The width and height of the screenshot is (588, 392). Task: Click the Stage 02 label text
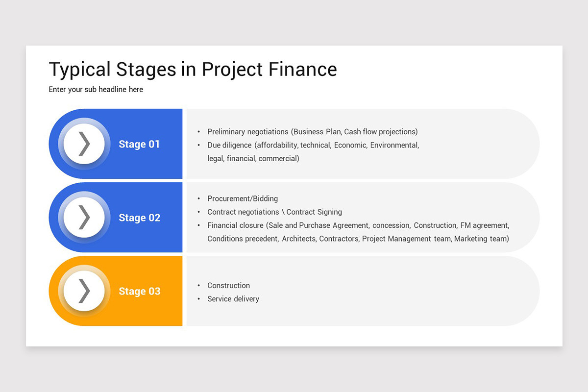(139, 217)
